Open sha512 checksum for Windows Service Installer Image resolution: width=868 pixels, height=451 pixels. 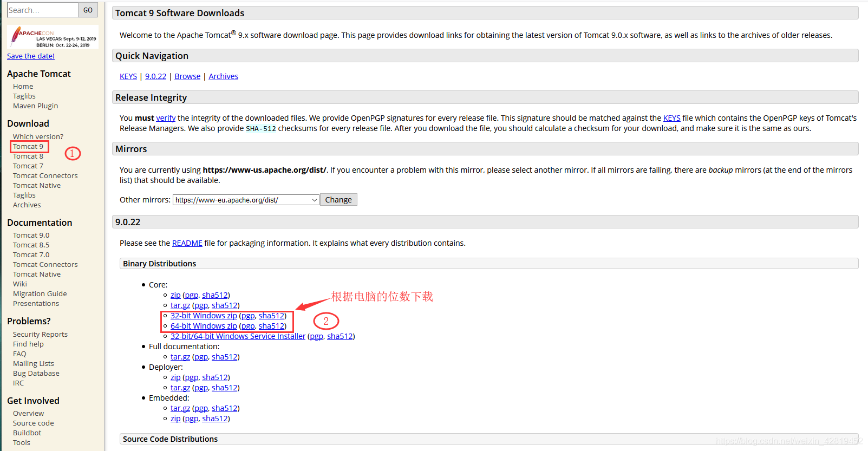[340, 336]
